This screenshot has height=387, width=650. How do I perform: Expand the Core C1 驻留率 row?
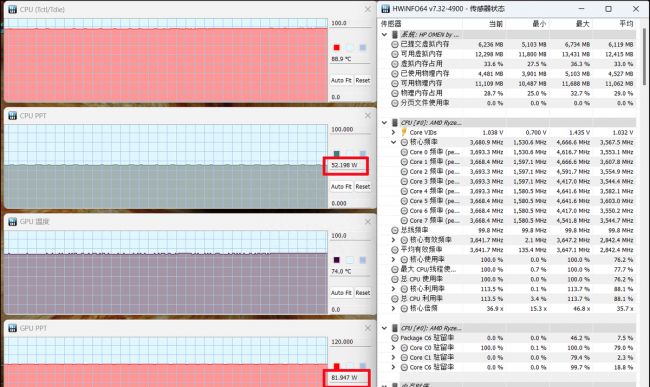393,358
